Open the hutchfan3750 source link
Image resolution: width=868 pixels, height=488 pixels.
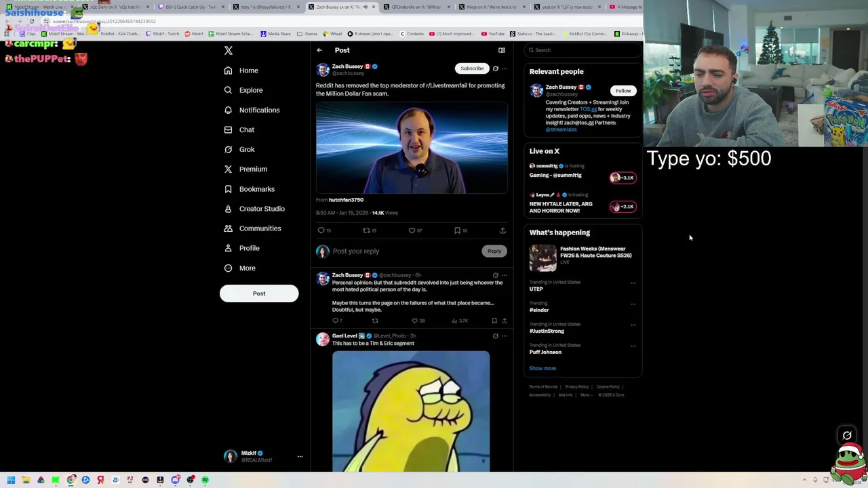[346, 200]
